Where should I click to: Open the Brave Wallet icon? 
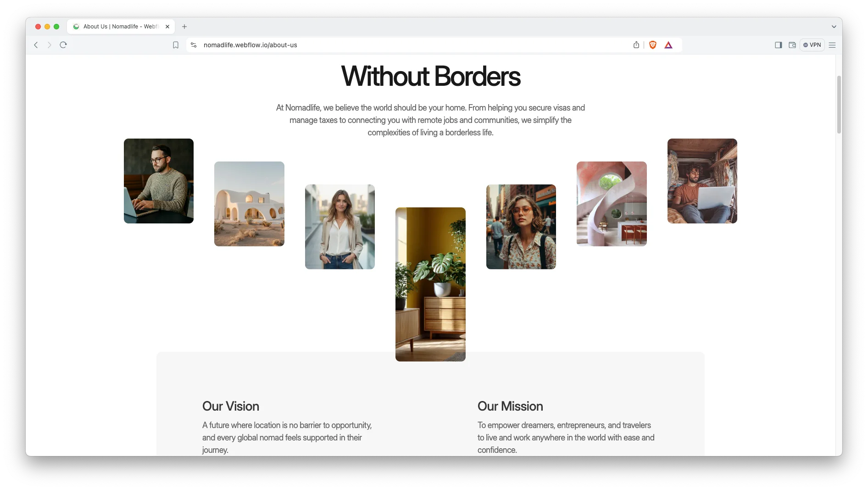point(792,45)
